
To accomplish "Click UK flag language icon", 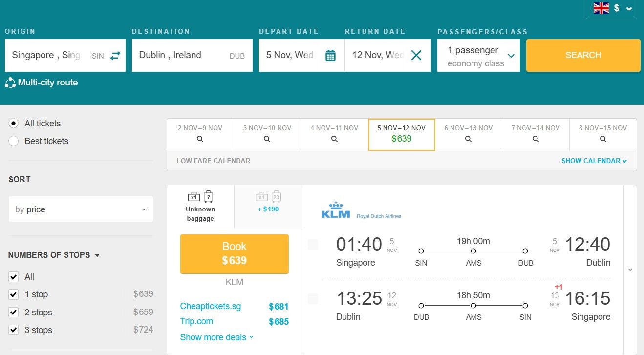I will click(601, 8).
